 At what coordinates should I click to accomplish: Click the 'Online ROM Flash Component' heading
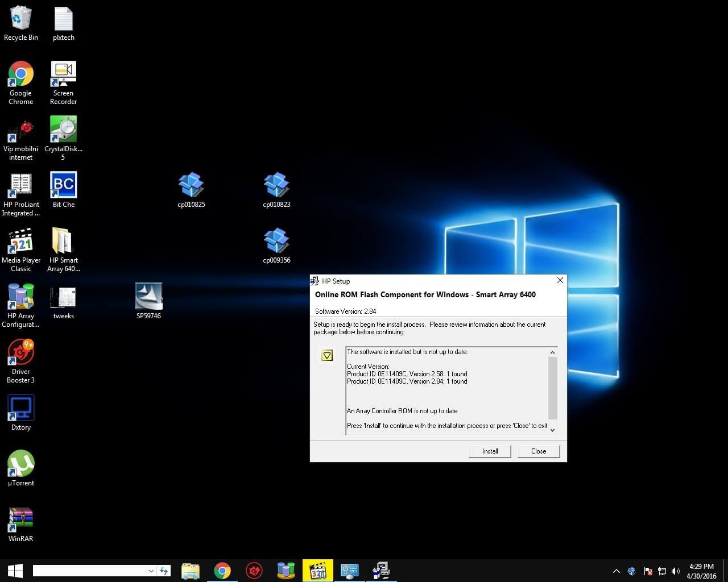pyautogui.click(x=425, y=294)
